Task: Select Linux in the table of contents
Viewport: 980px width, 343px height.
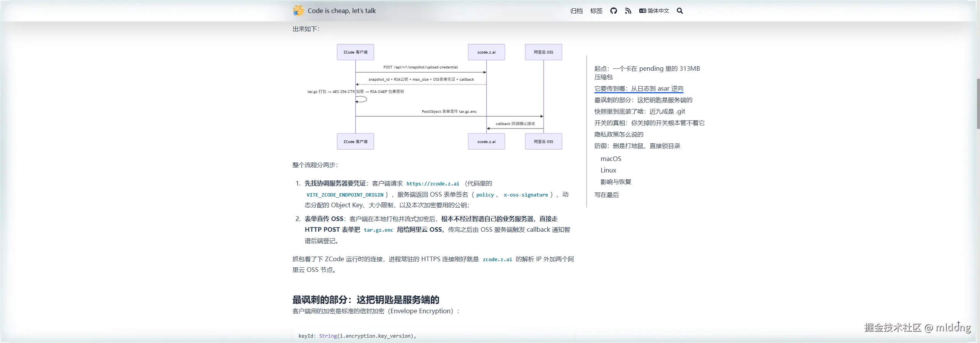Action: tap(608, 170)
